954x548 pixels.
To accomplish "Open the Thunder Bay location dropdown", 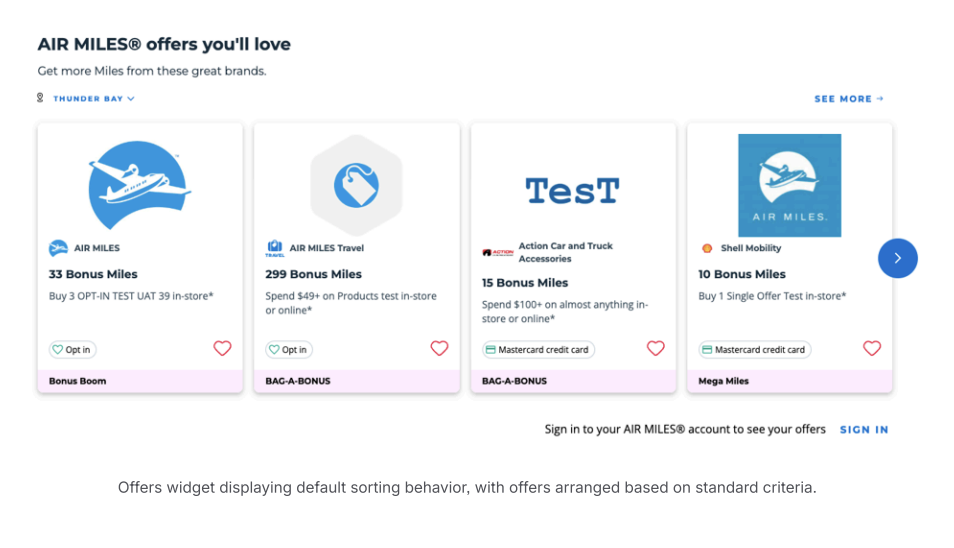I will (x=94, y=99).
